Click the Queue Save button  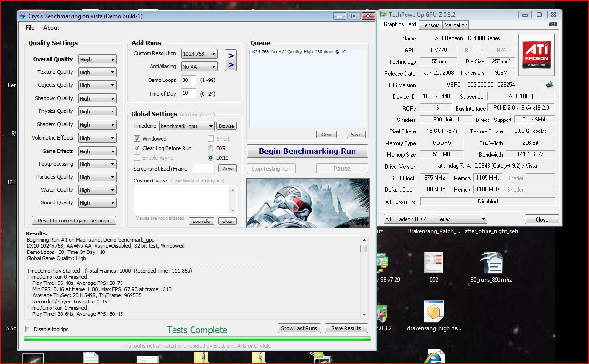point(356,134)
